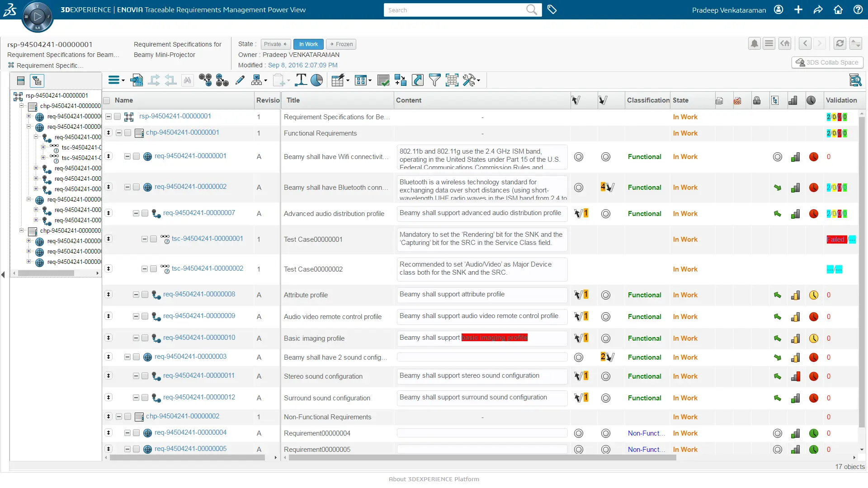This screenshot has width=868, height=488.
Task: Click the text T formatting icon
Action: tap(301, 80)
